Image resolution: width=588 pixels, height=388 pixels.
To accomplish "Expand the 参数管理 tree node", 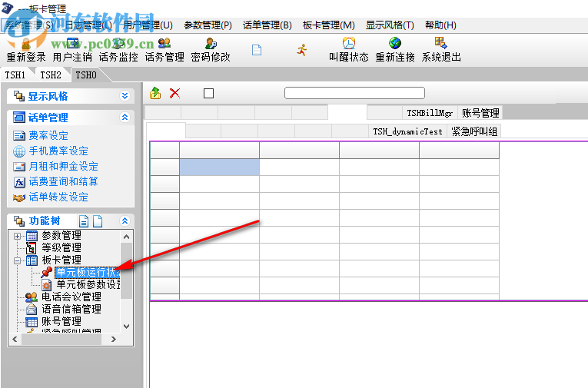I will pos(17,236).
